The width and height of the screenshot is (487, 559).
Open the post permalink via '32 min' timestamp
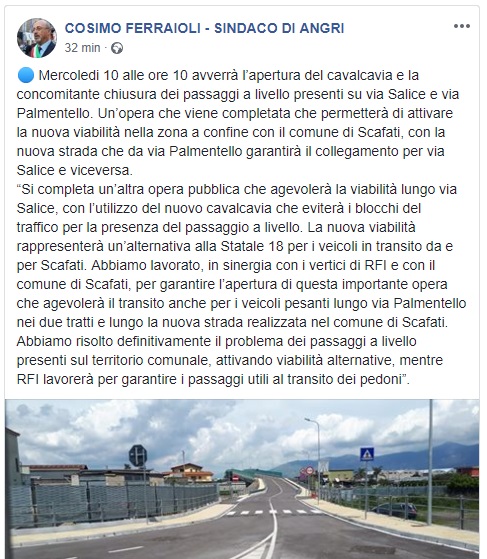(x=82, y=48)
